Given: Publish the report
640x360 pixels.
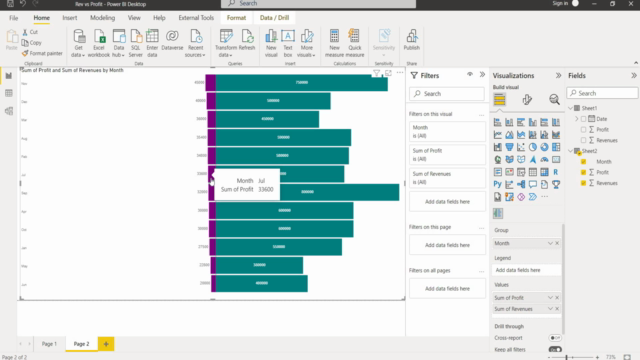Looking at the screenshot, I should 411,40.
